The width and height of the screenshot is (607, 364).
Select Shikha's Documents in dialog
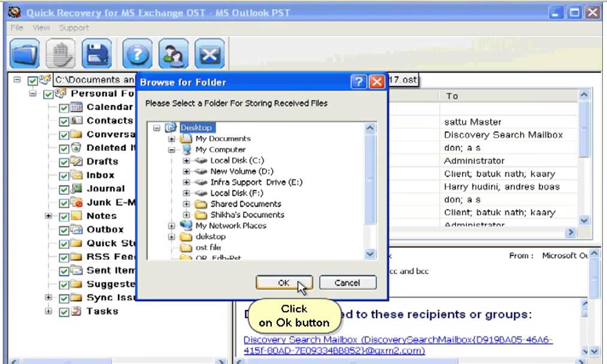click(247, 214)
